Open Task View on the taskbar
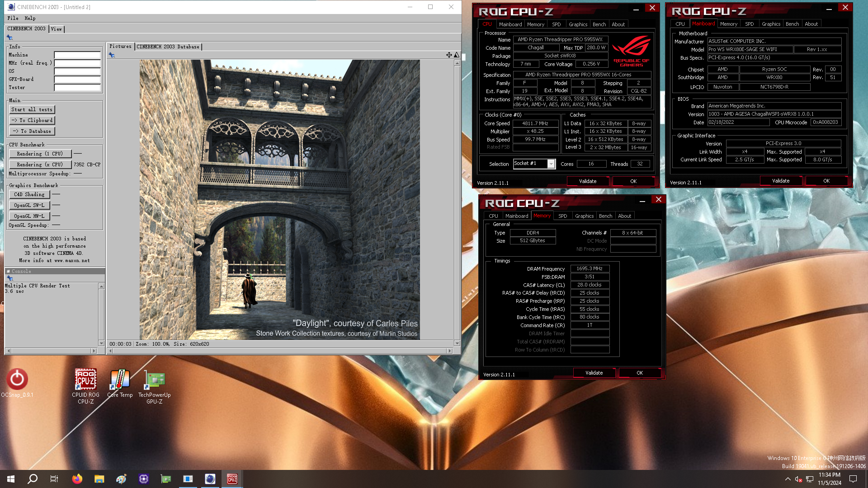Screen dimensions: 868x488 54,479
